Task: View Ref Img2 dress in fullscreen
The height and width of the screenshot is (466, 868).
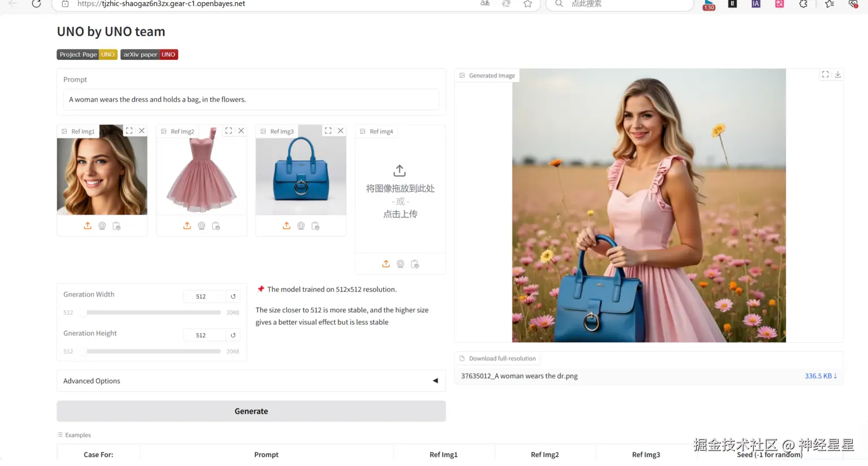Action: (229, 130)
